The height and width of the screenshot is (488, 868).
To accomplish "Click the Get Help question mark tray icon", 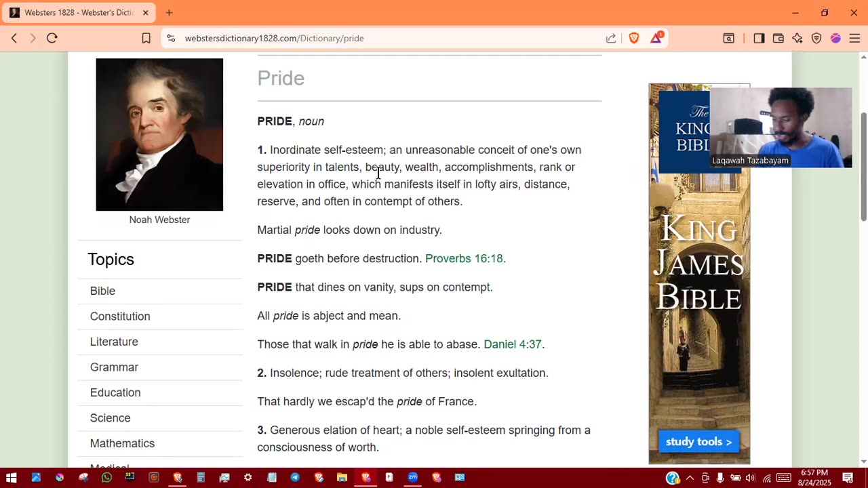I will pos(673,478).
